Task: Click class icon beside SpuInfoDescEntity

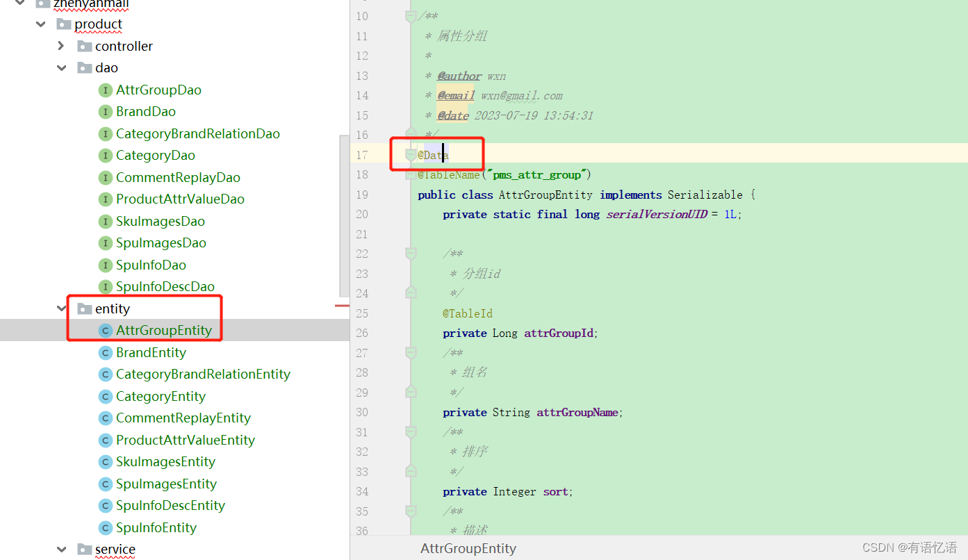Action: [106, 506]
